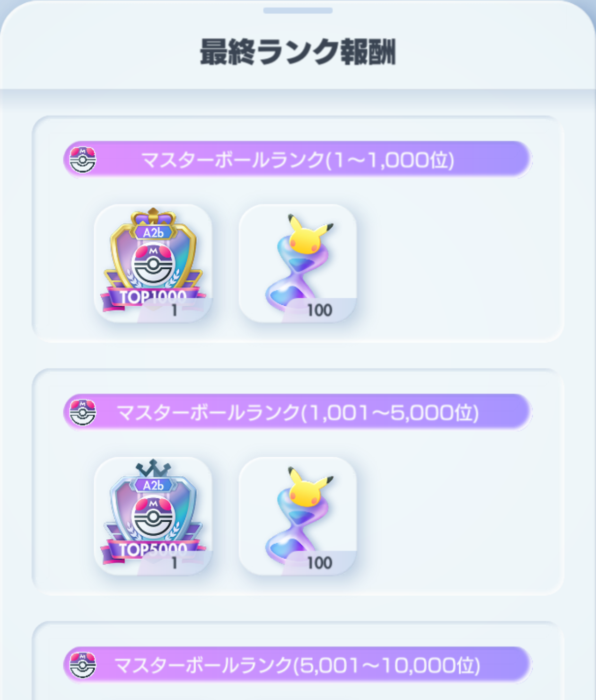The width and height of the screenshot is (596, 700).
Task: Click the 最終ランク報酬 title heading
Action: [298, 52]
